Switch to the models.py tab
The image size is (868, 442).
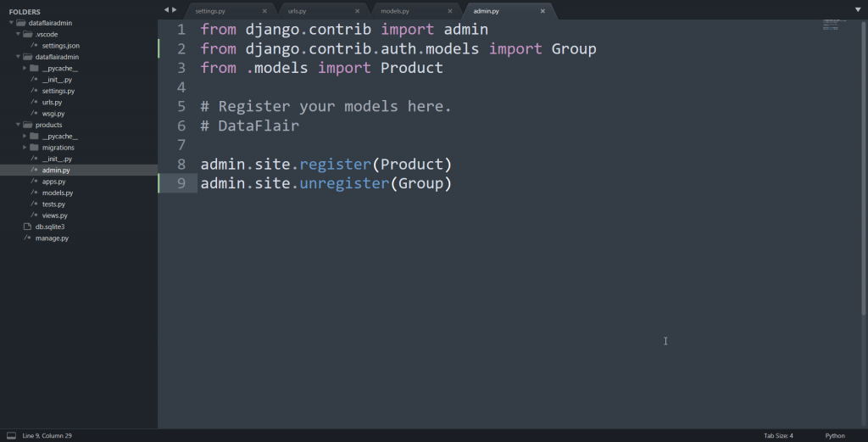pos(395,11)
